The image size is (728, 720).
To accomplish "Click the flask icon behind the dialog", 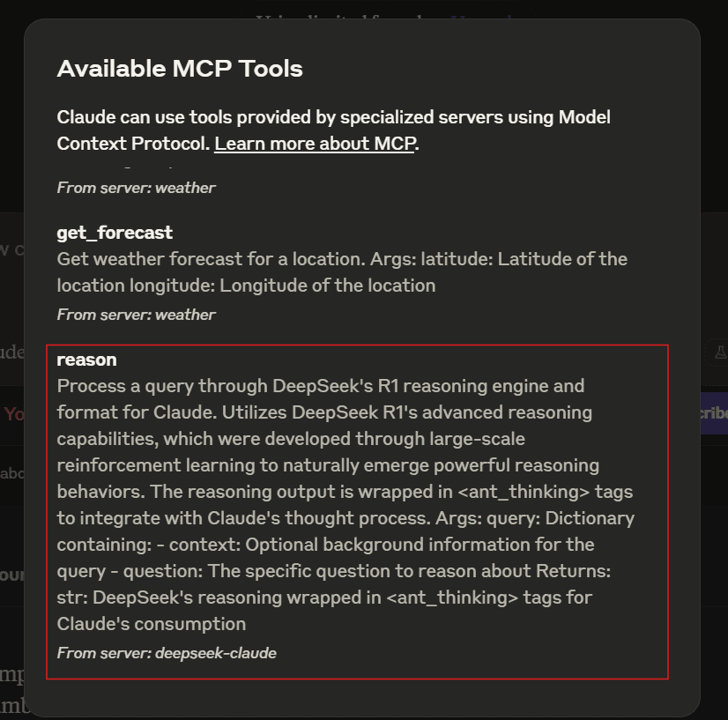I will (x=720, y=353).
